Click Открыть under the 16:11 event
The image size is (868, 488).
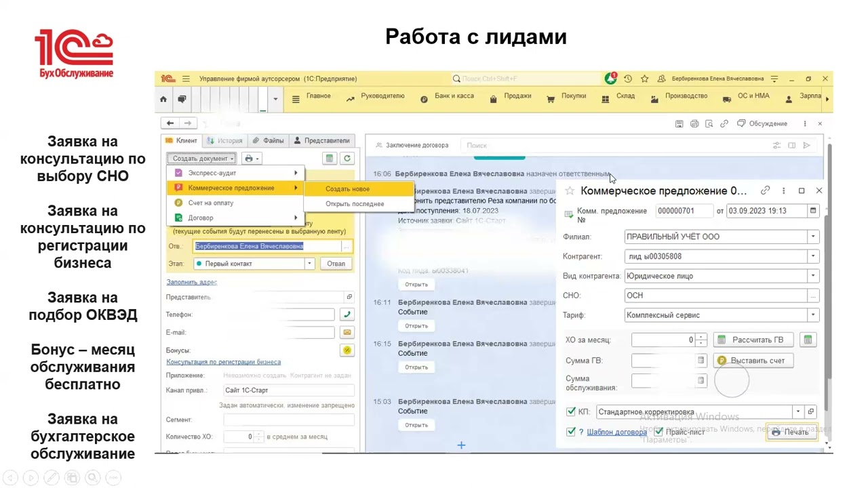[x=416, y=326]
